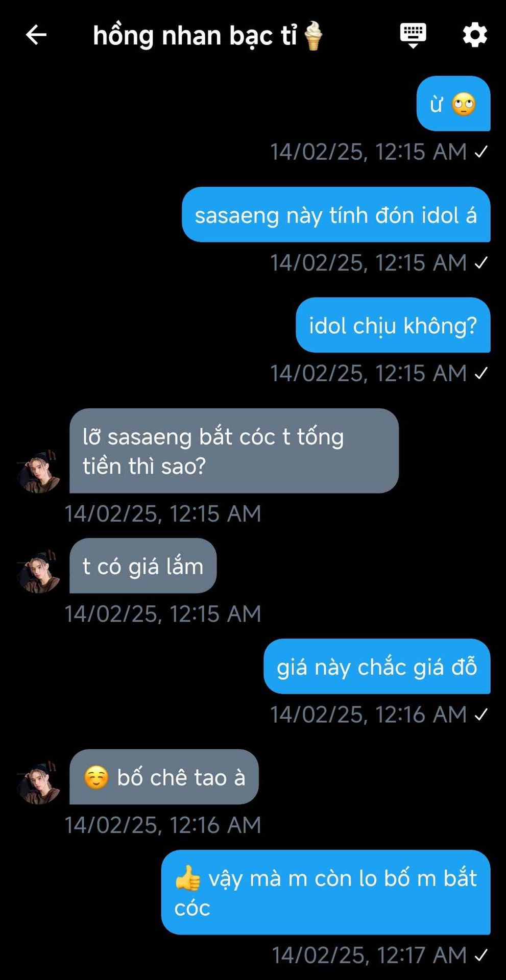Select bubble 'lỡ sasaeng bắt cóc t tống tiền'

pyautogui.click(x=234, y=451)
